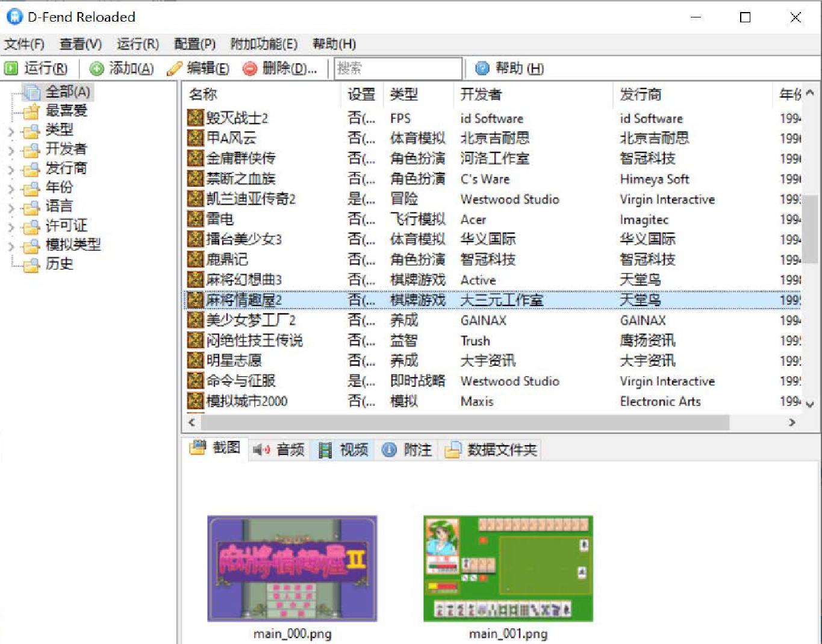Click the scroll right arrow of game list

(x=792, y=422)
